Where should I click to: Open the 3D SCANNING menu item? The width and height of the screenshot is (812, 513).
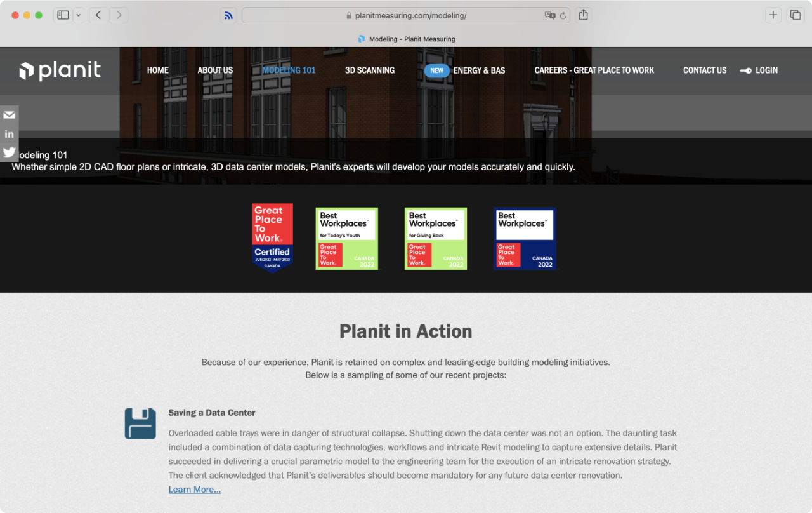[370, 70]
